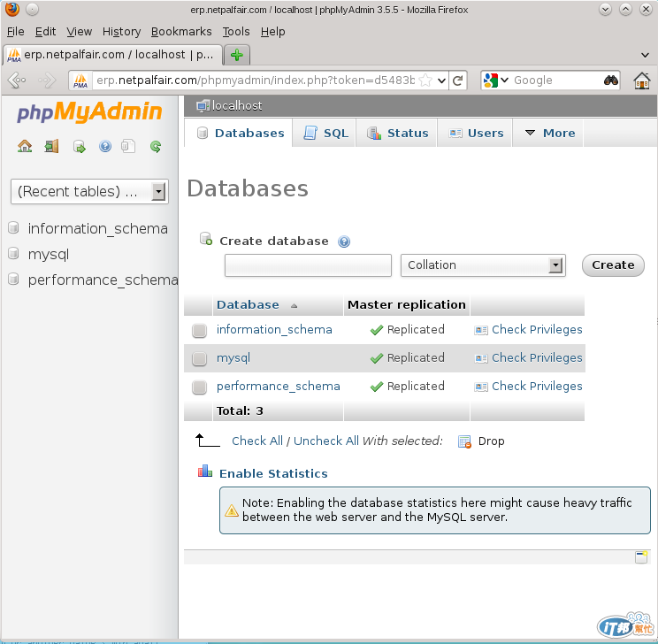
Task: Click the phpMyAdmin Home icon in sidebar
Action: (x=25, y=146)
